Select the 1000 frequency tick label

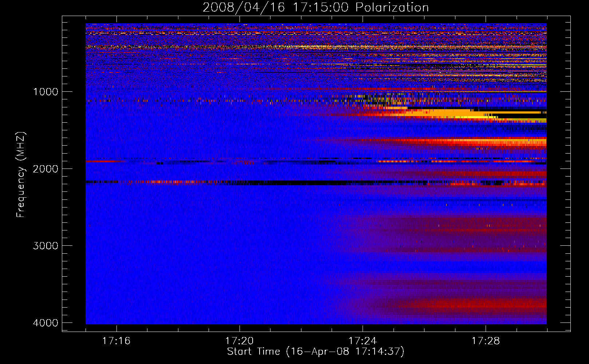46,92
